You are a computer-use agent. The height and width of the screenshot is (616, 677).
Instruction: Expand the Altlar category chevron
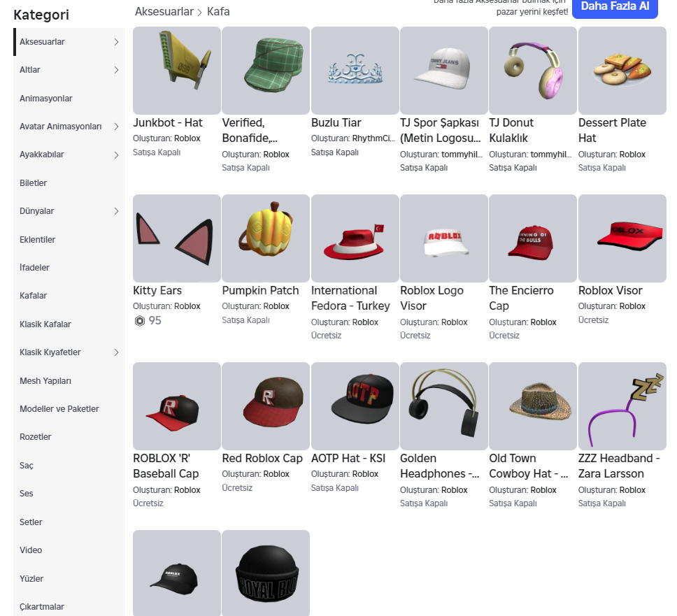116,70
